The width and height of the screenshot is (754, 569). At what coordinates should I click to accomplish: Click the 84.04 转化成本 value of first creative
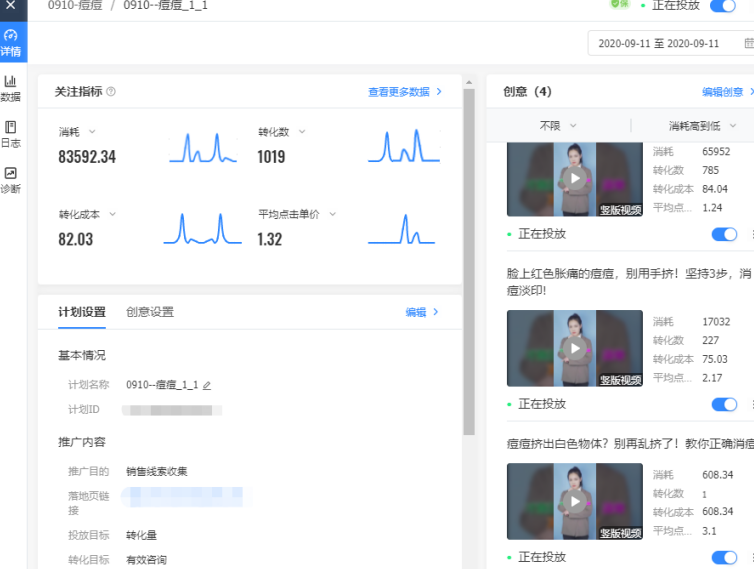(715, 189)
